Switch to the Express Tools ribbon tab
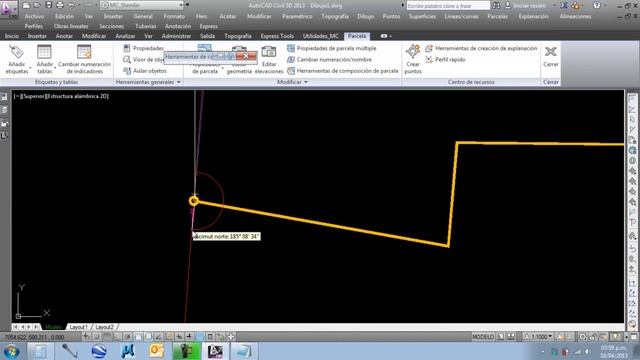 click(x=277, y=36)
